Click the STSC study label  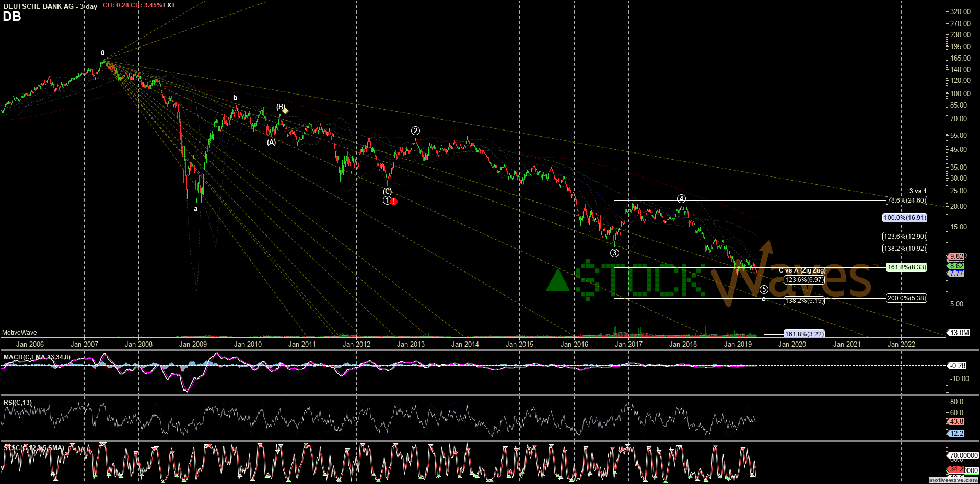coord(34,448)
